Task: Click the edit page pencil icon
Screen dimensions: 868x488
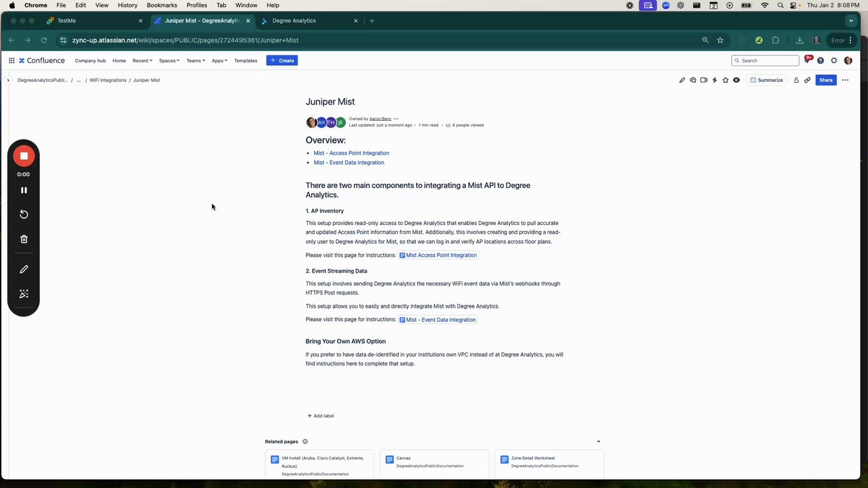Action: tap(682, 80)
